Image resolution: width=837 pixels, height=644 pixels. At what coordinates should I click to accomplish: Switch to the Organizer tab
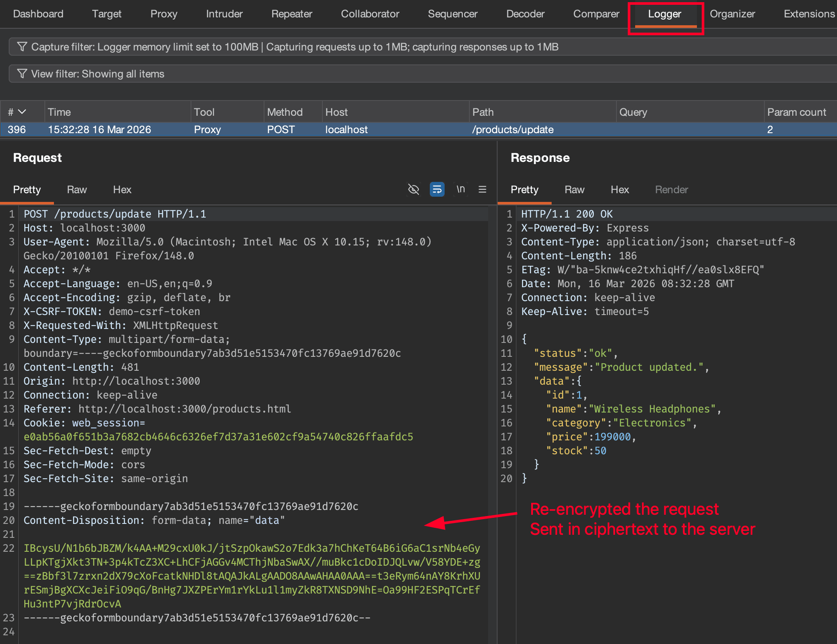(x=733, y=13)
